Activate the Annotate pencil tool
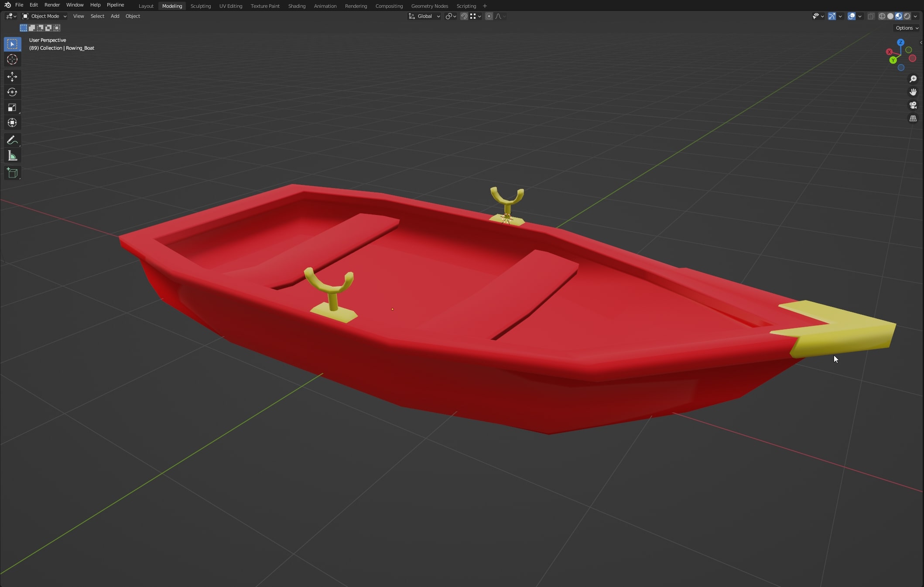This screenshot has height=587, width=924. 12,140
